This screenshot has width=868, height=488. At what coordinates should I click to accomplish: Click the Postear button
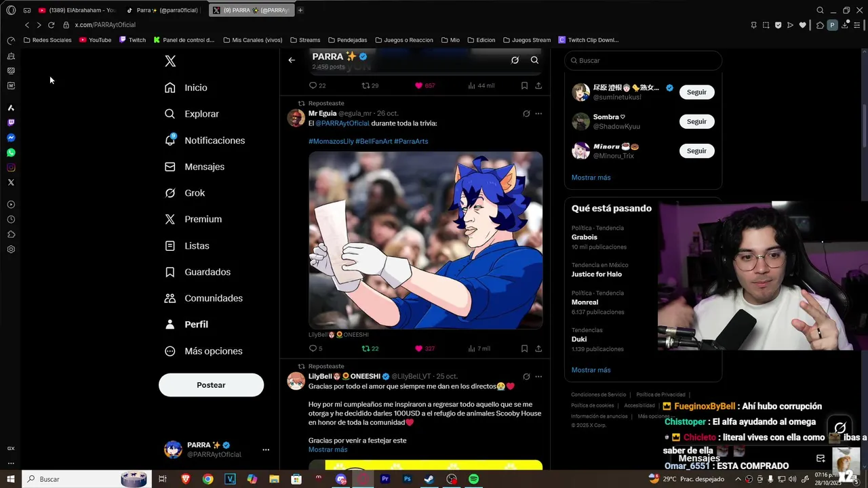pos(211,385)
